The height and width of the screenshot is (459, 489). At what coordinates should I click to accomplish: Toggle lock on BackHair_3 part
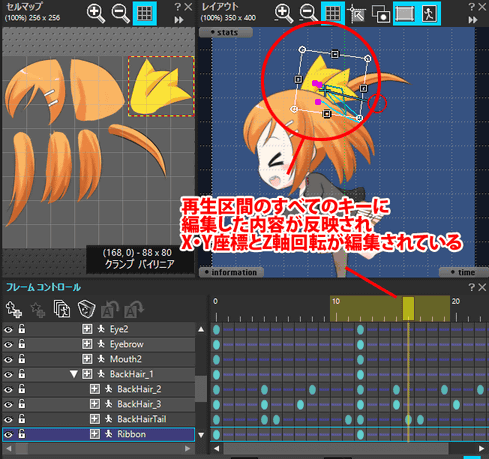coord(22,404)
